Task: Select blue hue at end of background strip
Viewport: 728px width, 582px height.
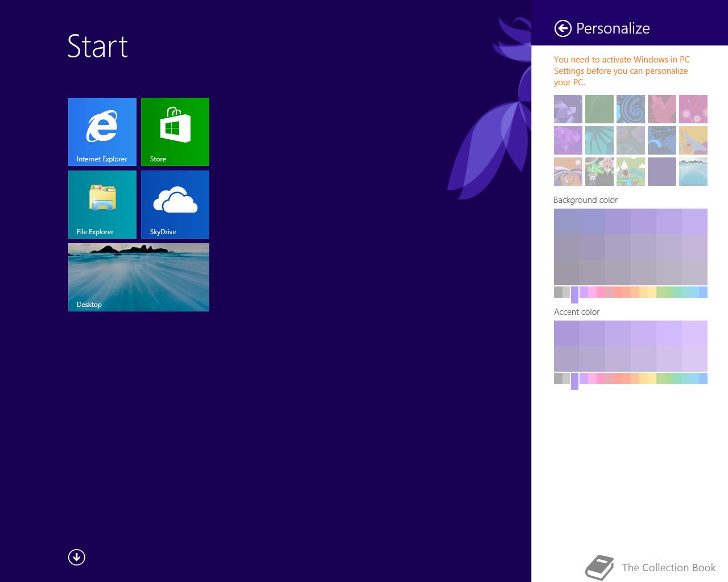Action: pyautogui.click(x=703, y=292)
